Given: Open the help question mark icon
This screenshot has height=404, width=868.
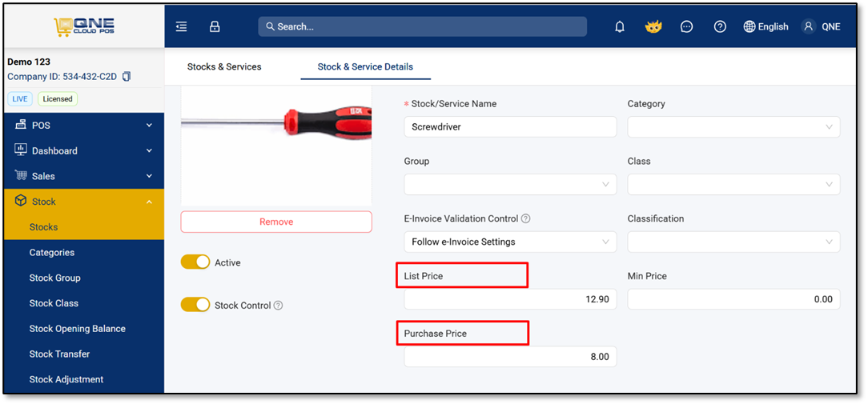Looking at the screenshot, I should tap(720, 26).
